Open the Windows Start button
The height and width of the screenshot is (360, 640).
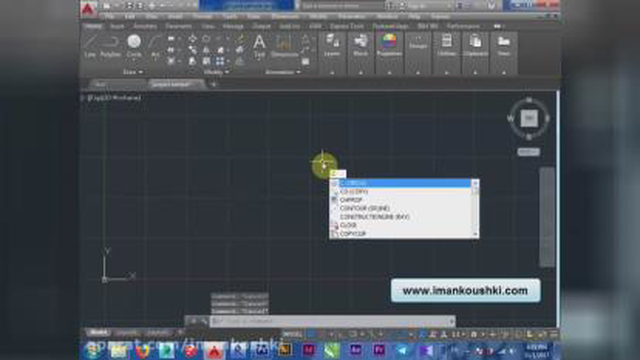coord(93,351)
